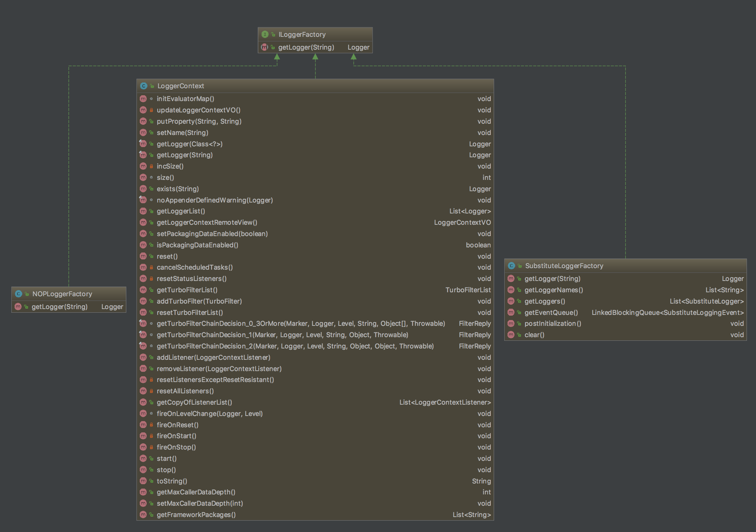Click the getLoggerContextRemoteView() method
The height and width of the screenshot is (532, 756).
(207, 222)
